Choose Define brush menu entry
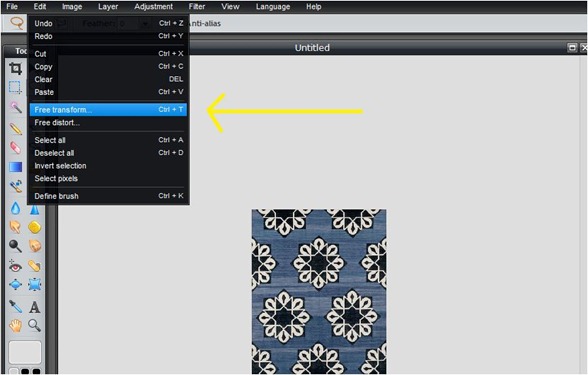 (x=108, y=196)
